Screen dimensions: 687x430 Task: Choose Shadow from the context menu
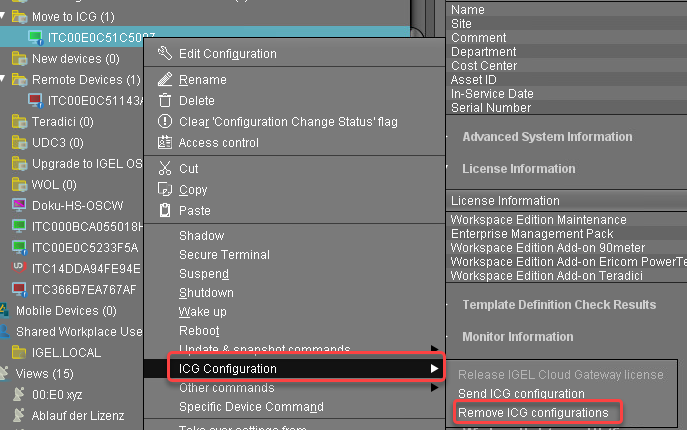point(201,236)
